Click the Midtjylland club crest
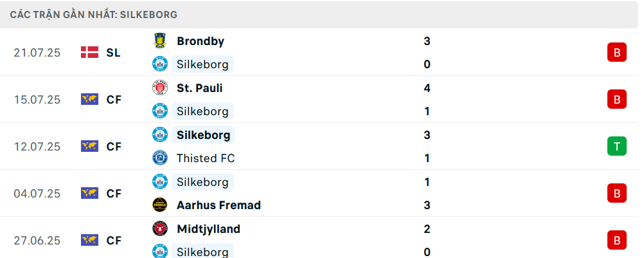Viewport: 644px width, 258px height. (160, 229)
